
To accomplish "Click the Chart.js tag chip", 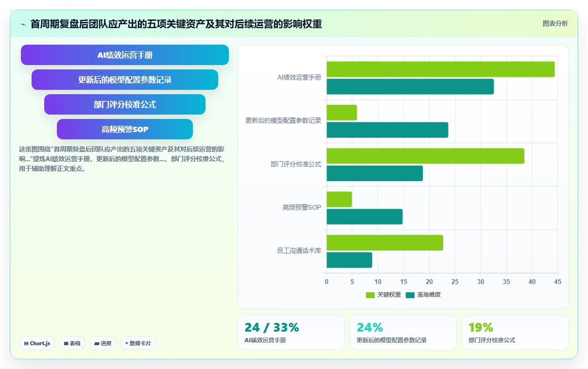I will point(37,343).
